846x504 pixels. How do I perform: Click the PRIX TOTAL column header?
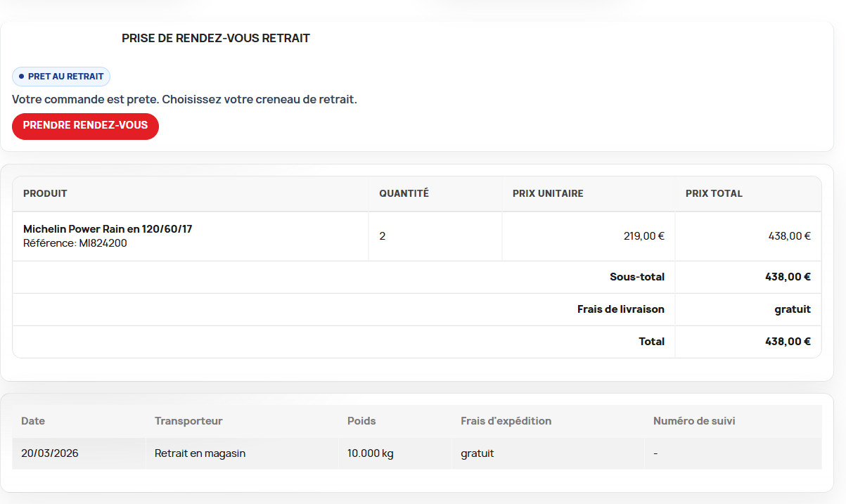714,193
